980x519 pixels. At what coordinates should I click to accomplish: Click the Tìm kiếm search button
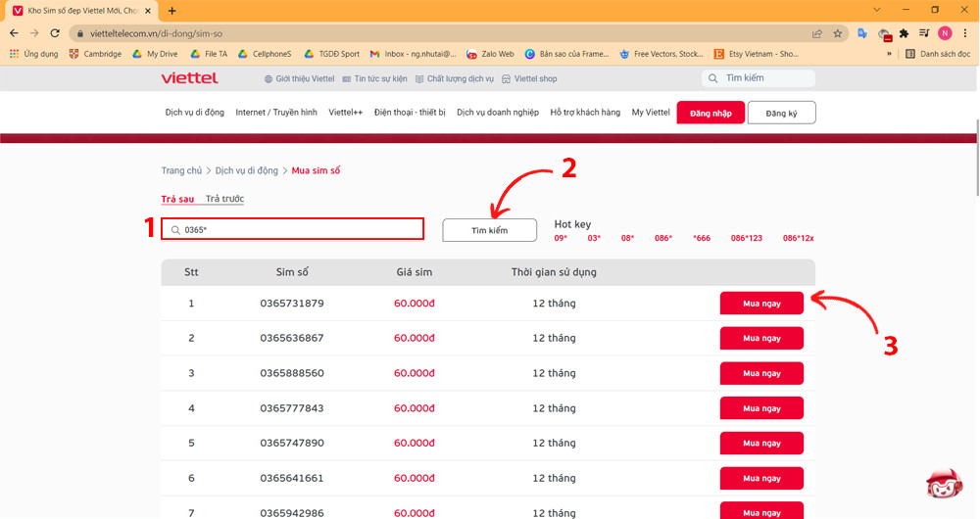489,230
